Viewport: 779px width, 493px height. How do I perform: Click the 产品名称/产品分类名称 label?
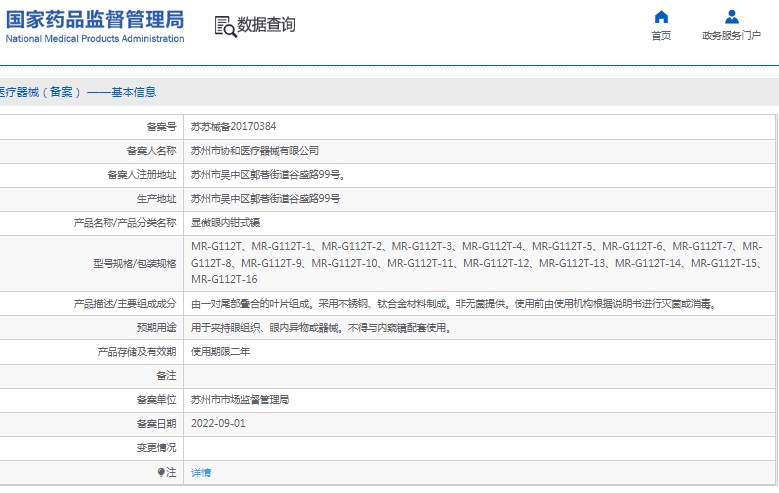pos(125,223)
